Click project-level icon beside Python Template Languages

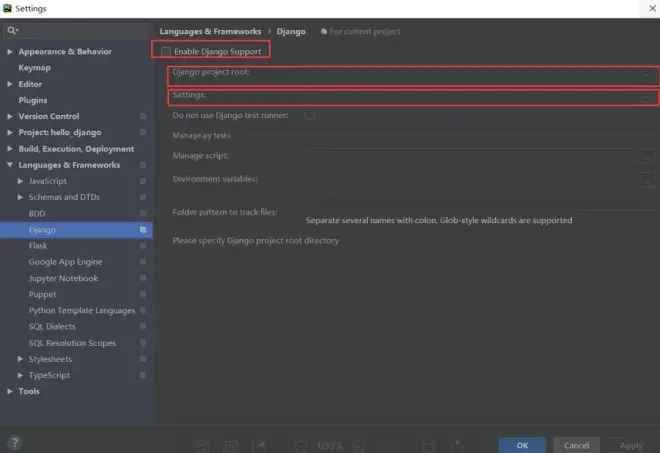(143, 310)
